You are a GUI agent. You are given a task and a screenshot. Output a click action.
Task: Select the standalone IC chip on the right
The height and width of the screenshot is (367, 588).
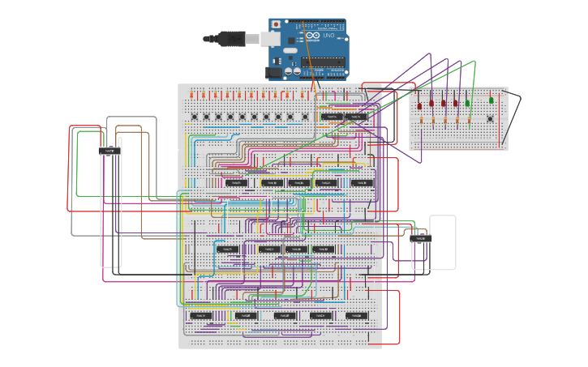[x=420, y=238]
